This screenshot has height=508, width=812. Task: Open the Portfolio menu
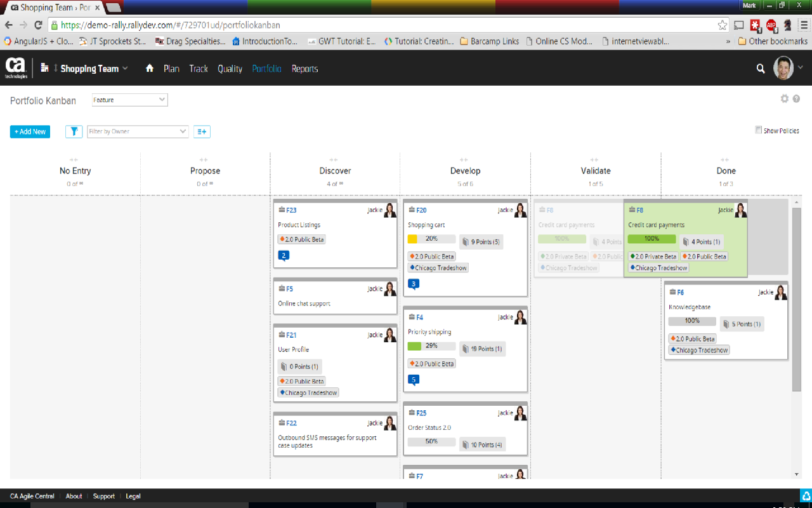266,69
